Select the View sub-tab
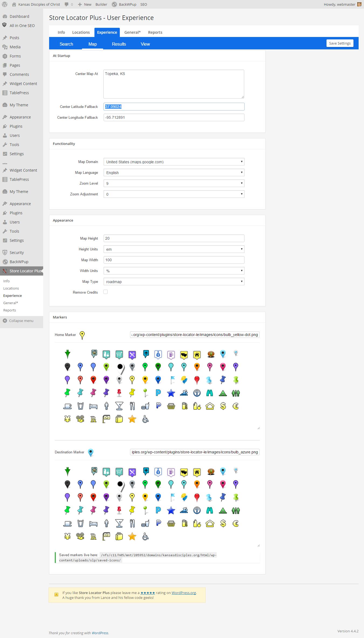Viewport: 364px width, 638px height. (x=145, y=44)
